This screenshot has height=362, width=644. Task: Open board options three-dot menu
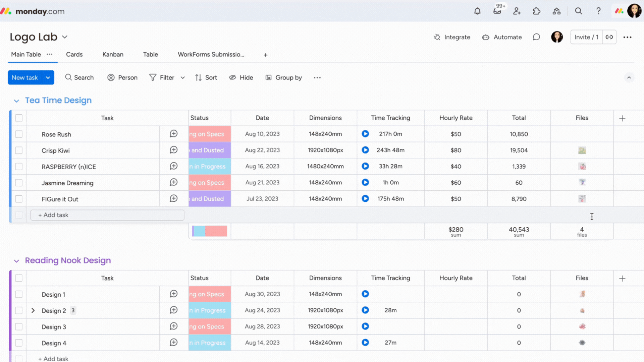pos(627,37)
